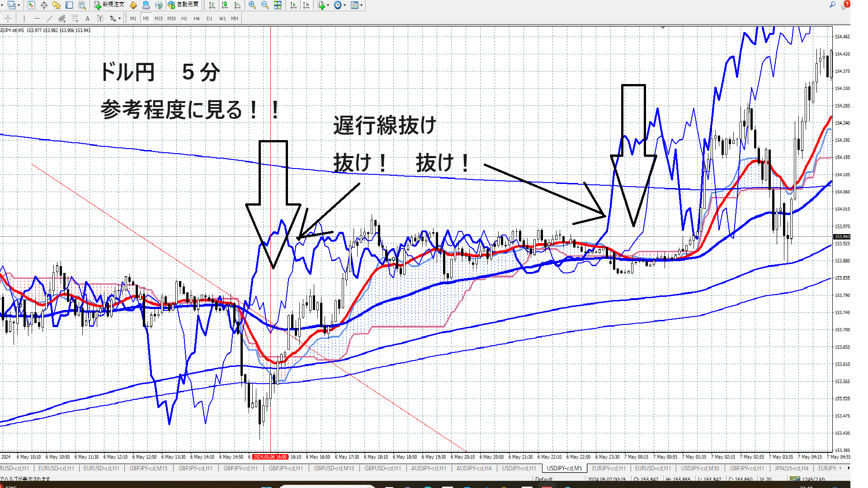This screenshot has height=488, width=868.
Task: Open the GBPJPY-cd,M15 chart tab
Action: tap(148, 468)
